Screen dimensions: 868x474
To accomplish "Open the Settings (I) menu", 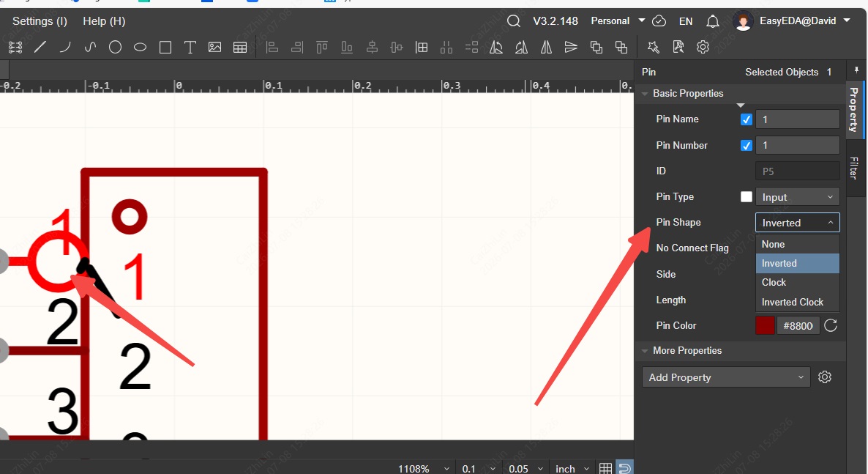I will [40, 21].
